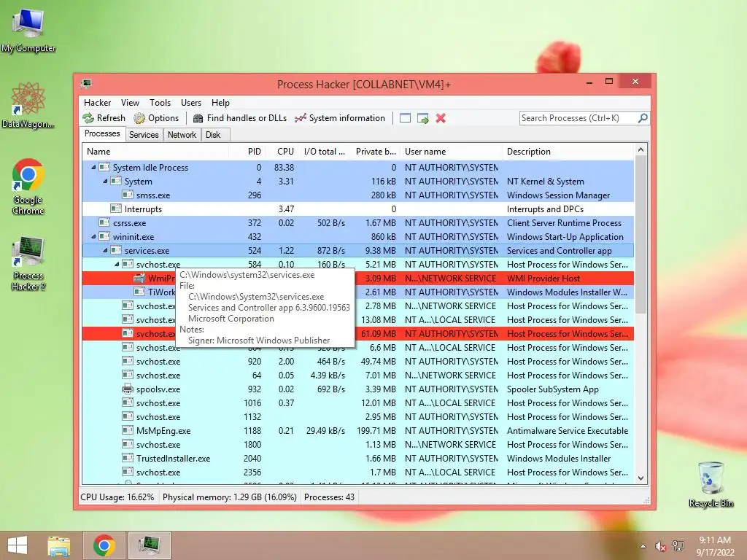Sort by the CPU column header

(281, 152)
